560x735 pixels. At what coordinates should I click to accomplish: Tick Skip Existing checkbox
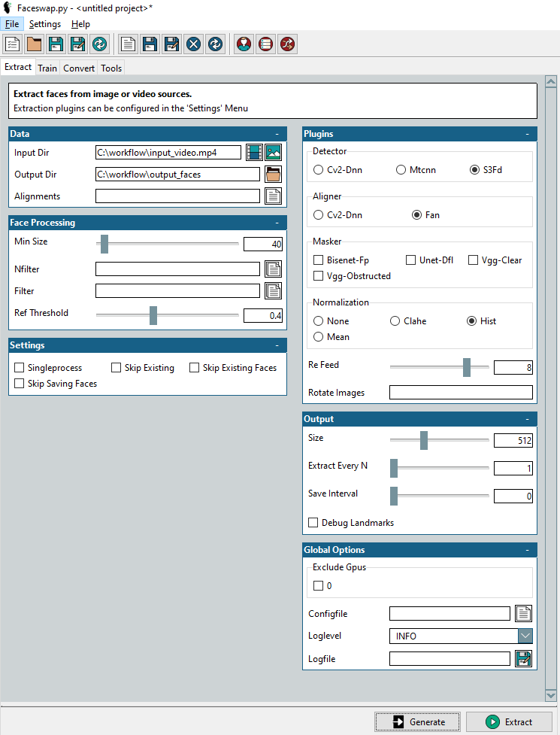(116, 367)
